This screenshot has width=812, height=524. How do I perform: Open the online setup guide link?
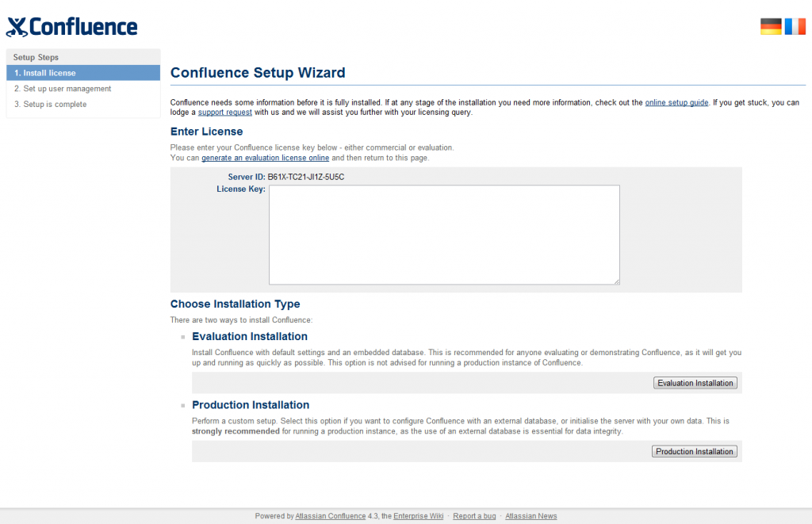point(676,102)
